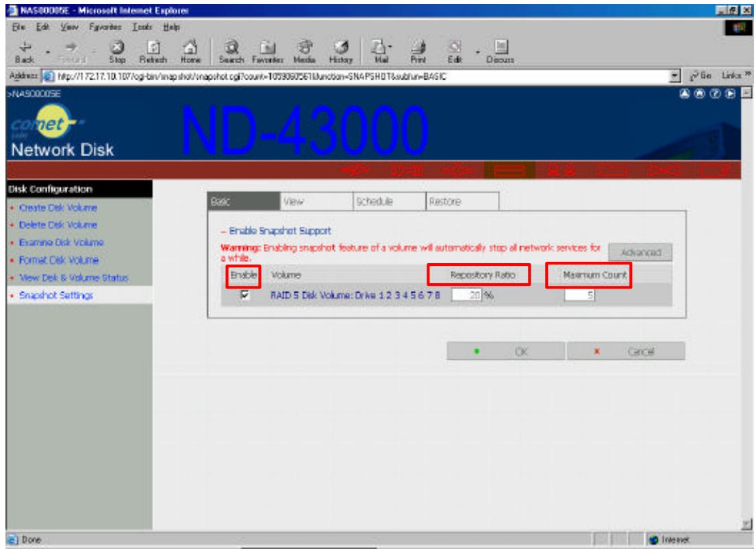Open the Delete Disk Volume link
756x549 pixels.
click(58, 225)
